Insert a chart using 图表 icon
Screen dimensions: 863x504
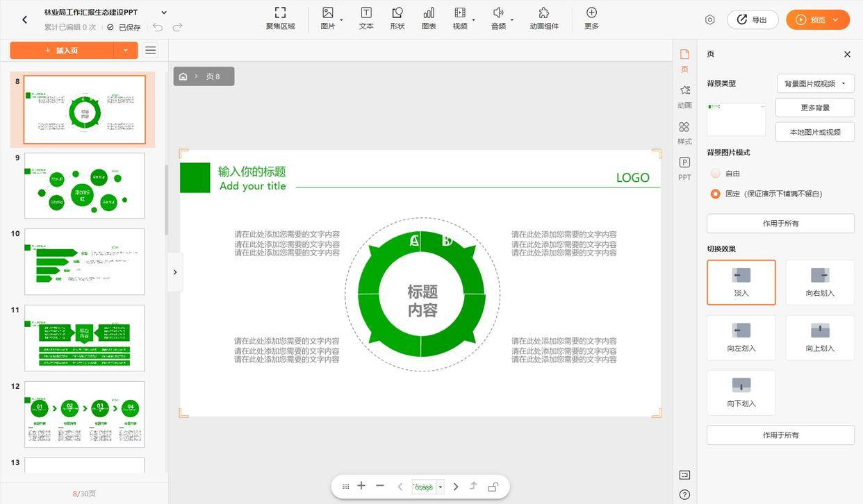429,12
